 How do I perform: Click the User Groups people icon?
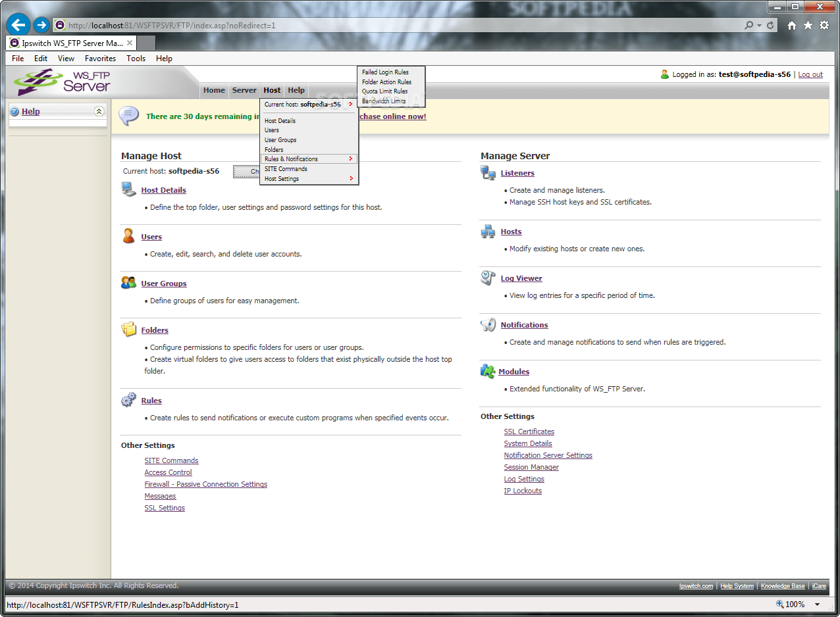coord(128,283)
